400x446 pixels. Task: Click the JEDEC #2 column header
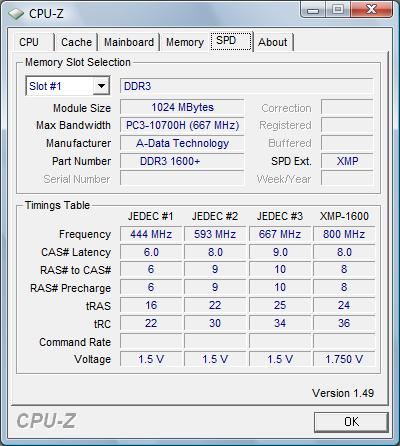[x=215, y=216]
